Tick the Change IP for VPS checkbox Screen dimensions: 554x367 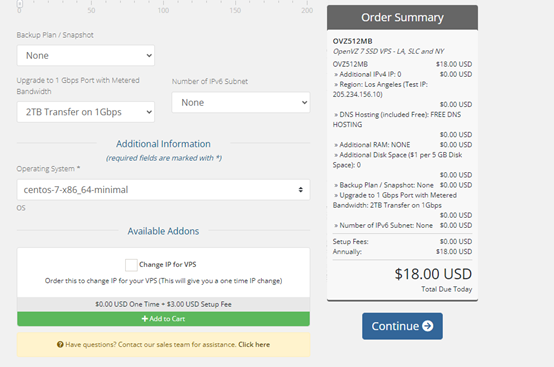[x=131, y=265]
